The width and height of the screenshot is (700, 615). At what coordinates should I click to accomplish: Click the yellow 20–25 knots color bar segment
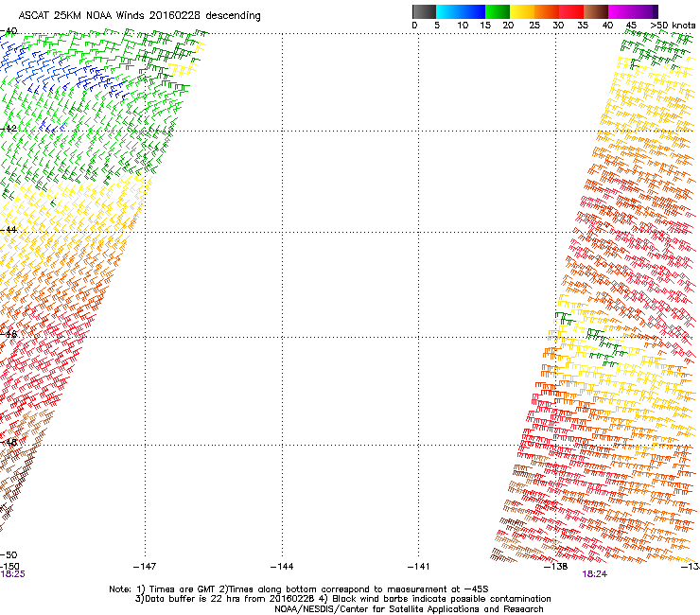(x=522, y=11)
